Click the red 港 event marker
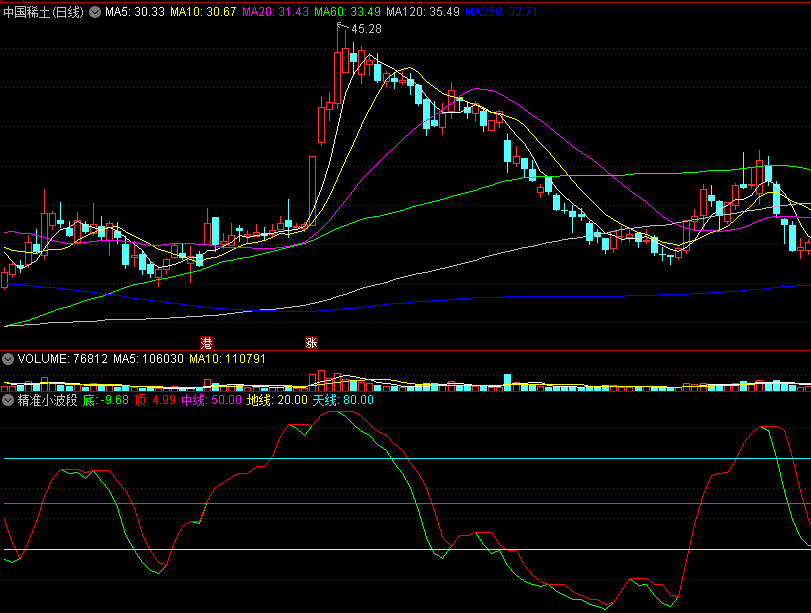This screenshot has height=613, width=811. (x=206, y=342)
